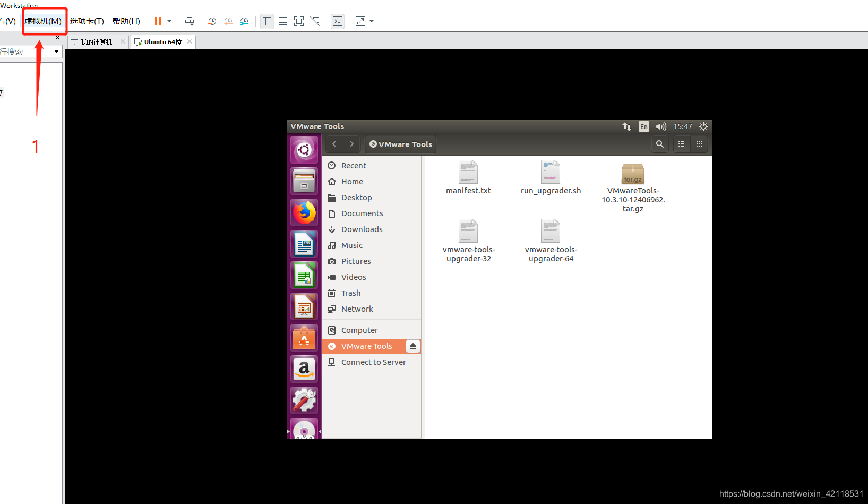Open the sound volume indicator
The image size is (868, 504).
coord(661,126)
